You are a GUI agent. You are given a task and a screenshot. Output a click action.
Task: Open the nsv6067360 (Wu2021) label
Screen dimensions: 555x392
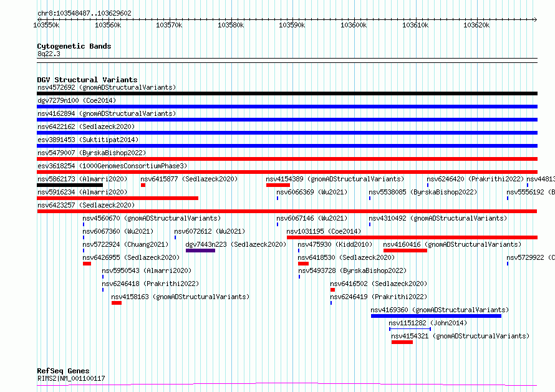coord(118,231)
